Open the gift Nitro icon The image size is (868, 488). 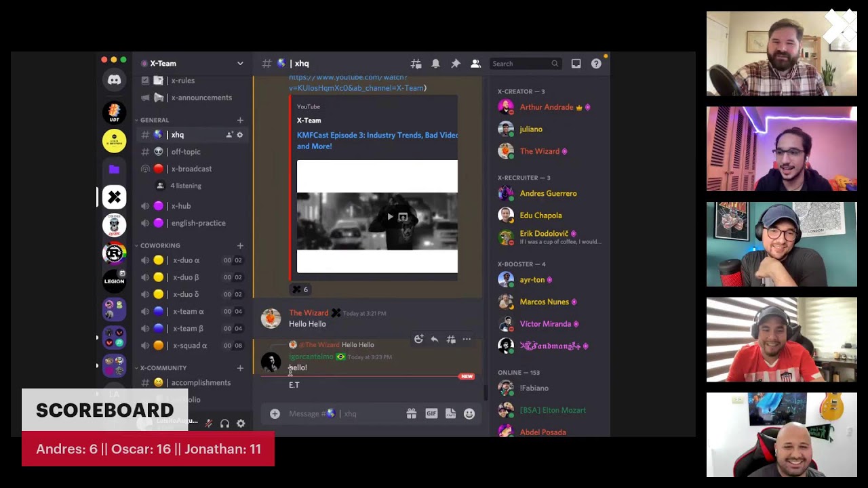[x=412, y=413]
